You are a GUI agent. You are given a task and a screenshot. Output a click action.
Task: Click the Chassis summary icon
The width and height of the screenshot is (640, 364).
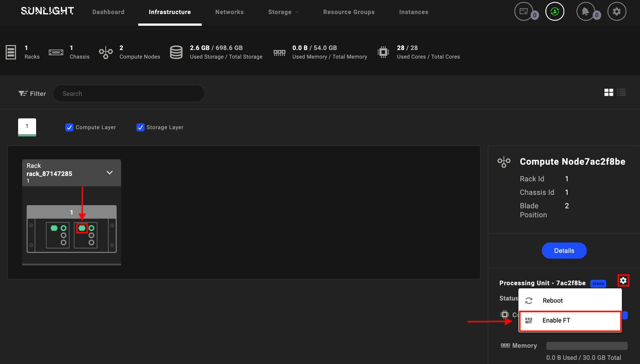[x=56, y=53]
